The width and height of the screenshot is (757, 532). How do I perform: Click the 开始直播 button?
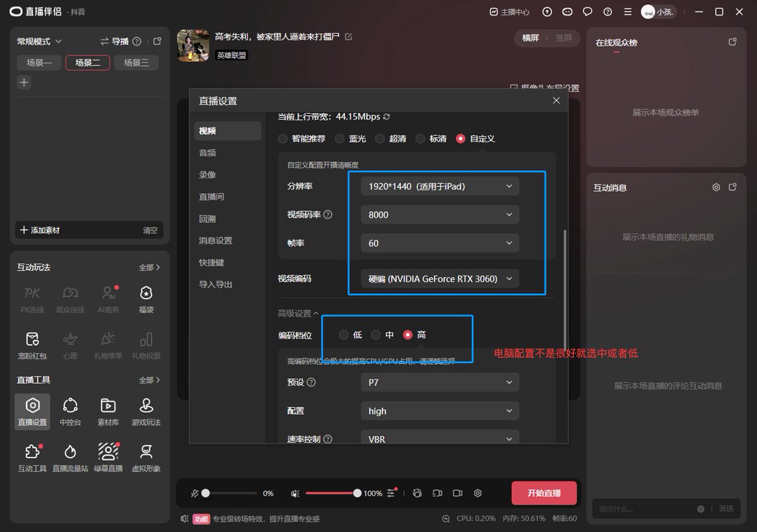point(544,493)
